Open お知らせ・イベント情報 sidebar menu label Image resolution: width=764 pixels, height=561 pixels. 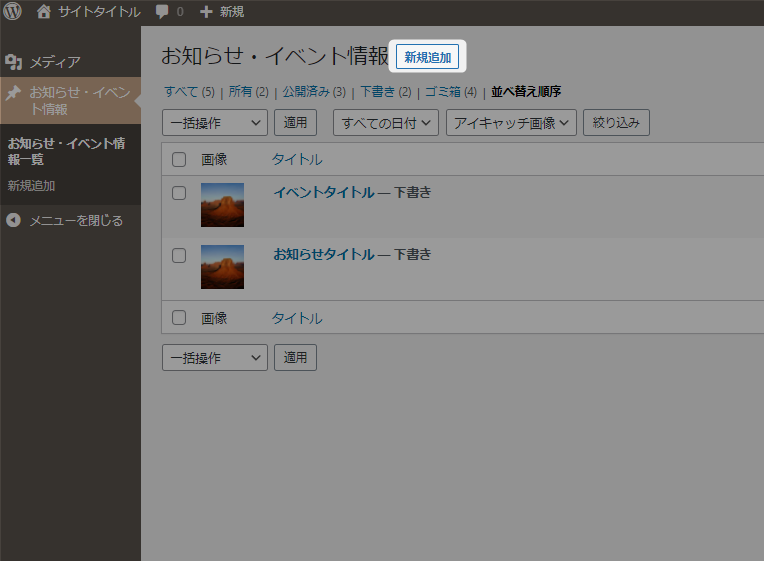[80, 100]
